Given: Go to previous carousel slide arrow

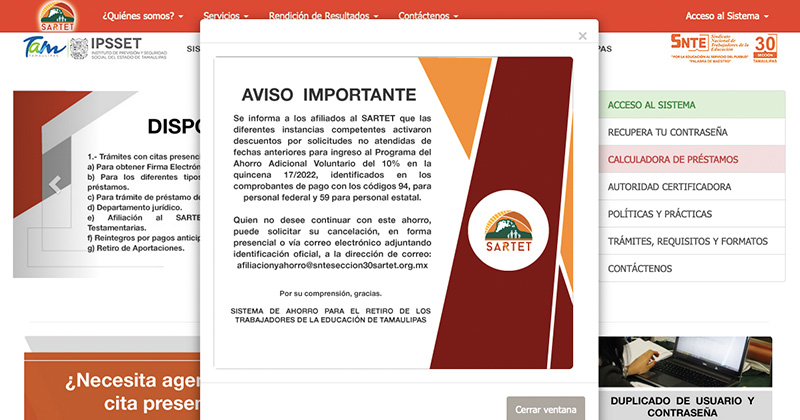Looking at the screenshot, I should pos(56,184).
